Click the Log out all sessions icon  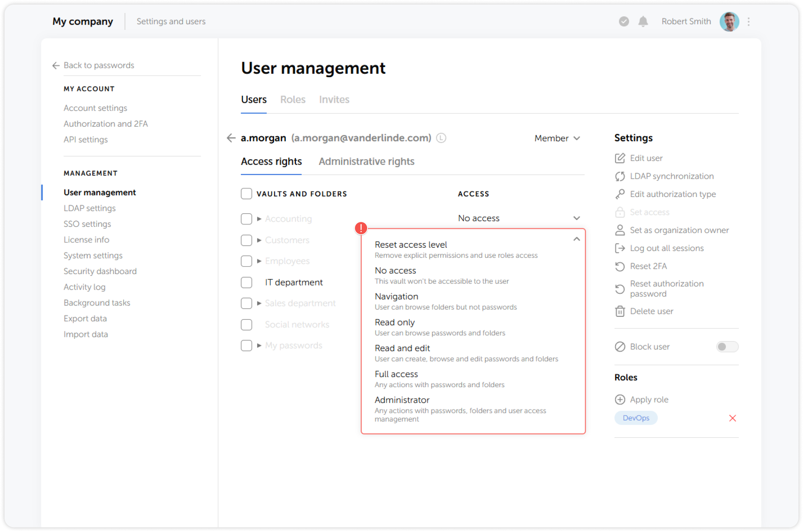click(620, 248)
